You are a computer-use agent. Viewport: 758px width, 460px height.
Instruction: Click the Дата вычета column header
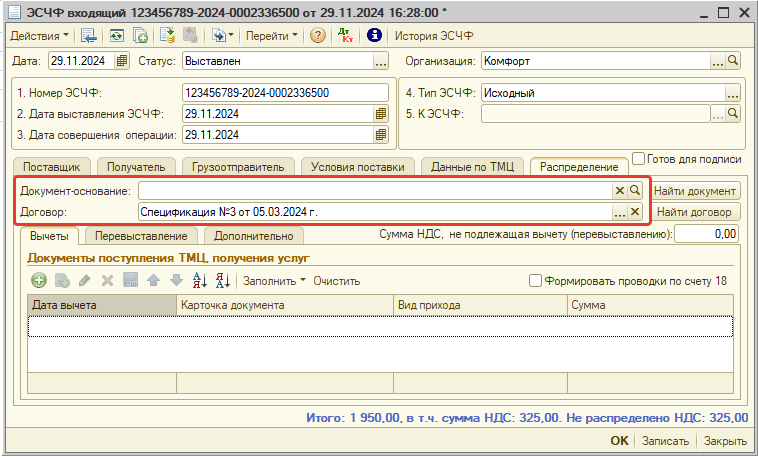coord(102,305)
